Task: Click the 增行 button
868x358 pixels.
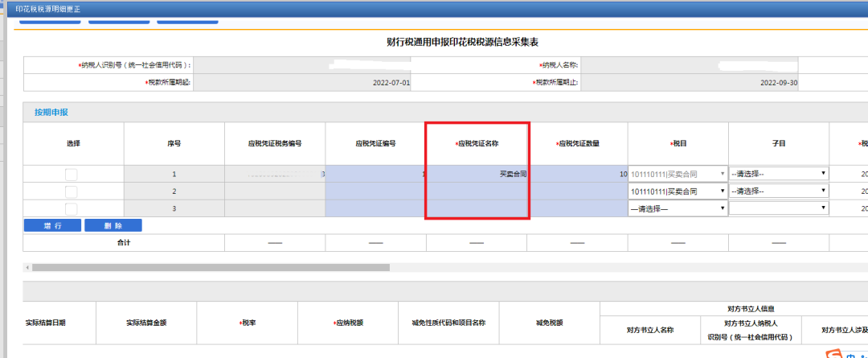Action: click(x=52, y=225)
